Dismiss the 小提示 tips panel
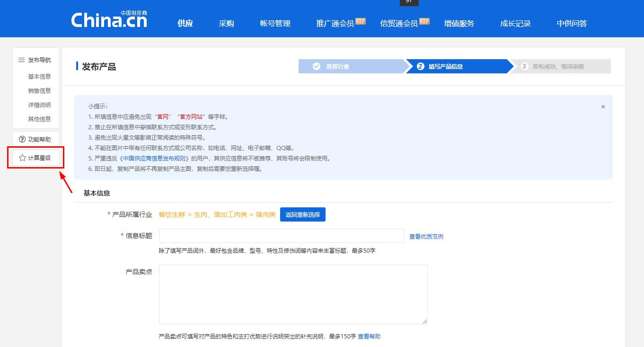644x347 pixels. pos(603,107)
